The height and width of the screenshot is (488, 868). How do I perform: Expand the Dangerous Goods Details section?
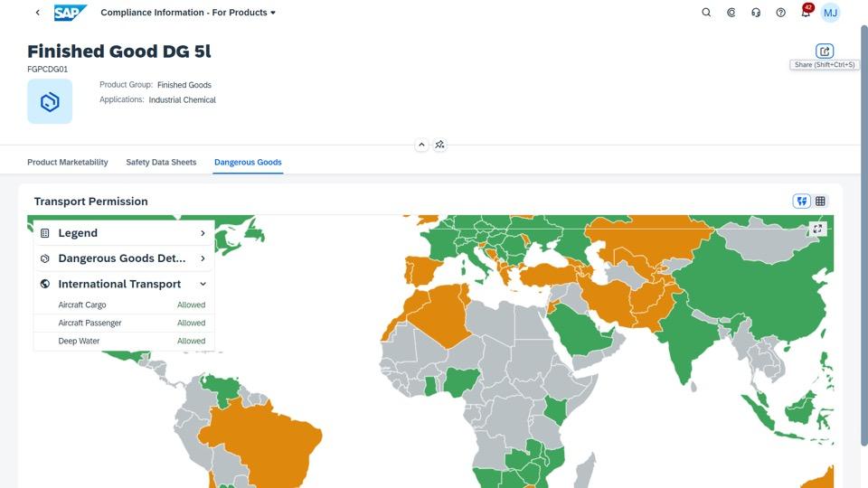(x=203, y=258)
